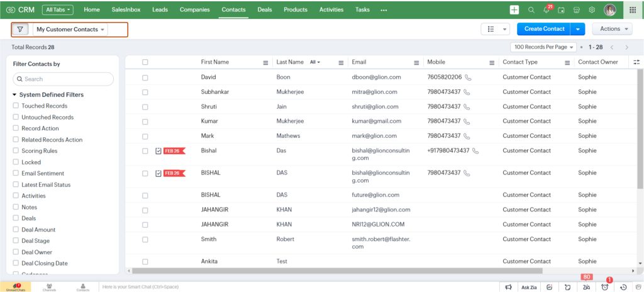Open the Deals tab
644x292 pixels.
[265, 10]
